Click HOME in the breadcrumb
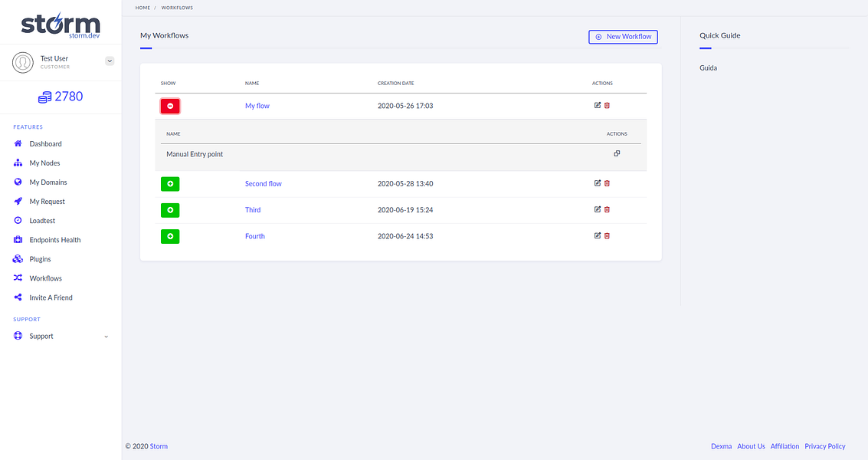Viewport: 868px width, 460px height. tap(142, 8)
